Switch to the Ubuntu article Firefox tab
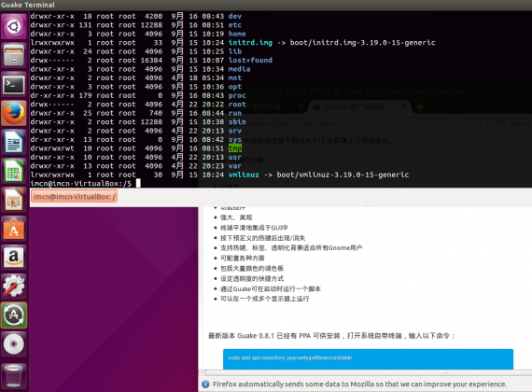Screen dimensions: 532x392 358,106
